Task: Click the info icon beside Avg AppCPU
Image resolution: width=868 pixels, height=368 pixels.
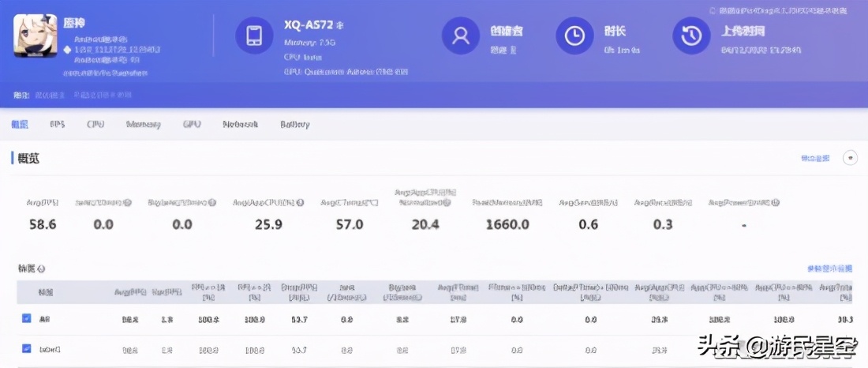Action: point(300,203)
